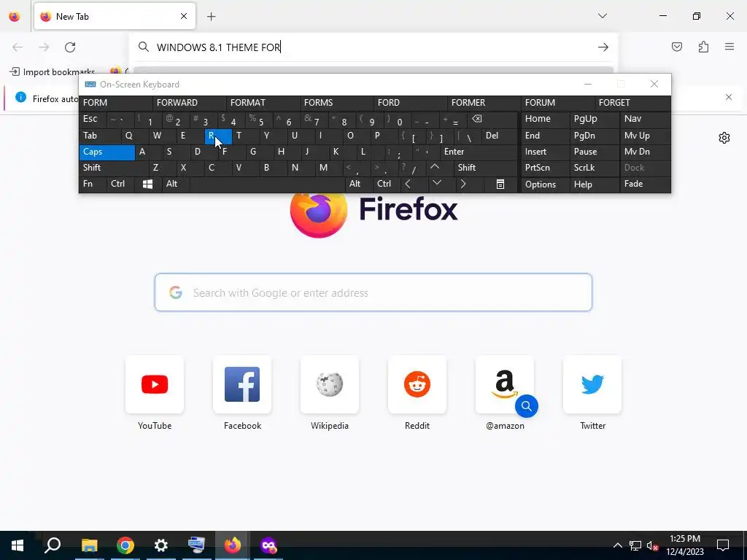Toggle the left Ctrl key
Viewport: 747px width, 560px height.
(122, 184)
